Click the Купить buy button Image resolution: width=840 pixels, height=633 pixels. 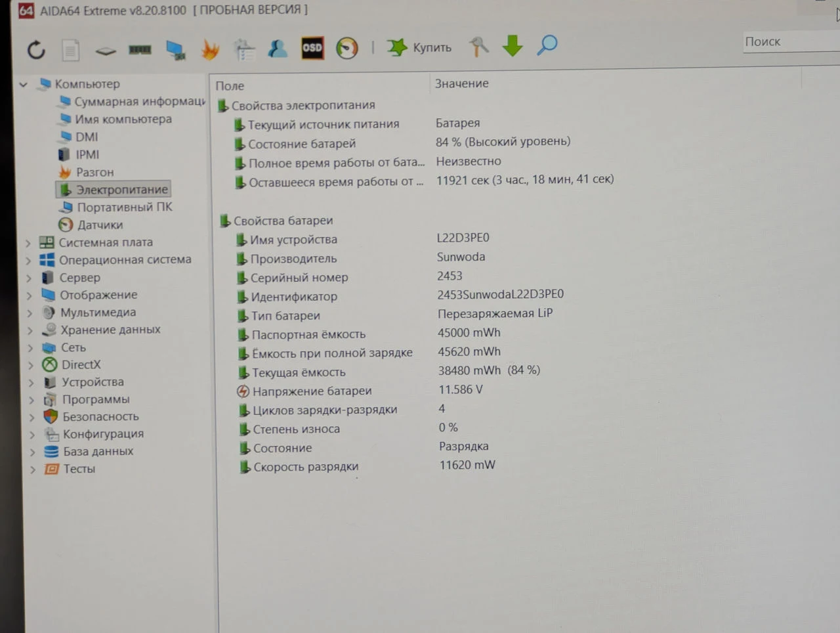(419, 47)
